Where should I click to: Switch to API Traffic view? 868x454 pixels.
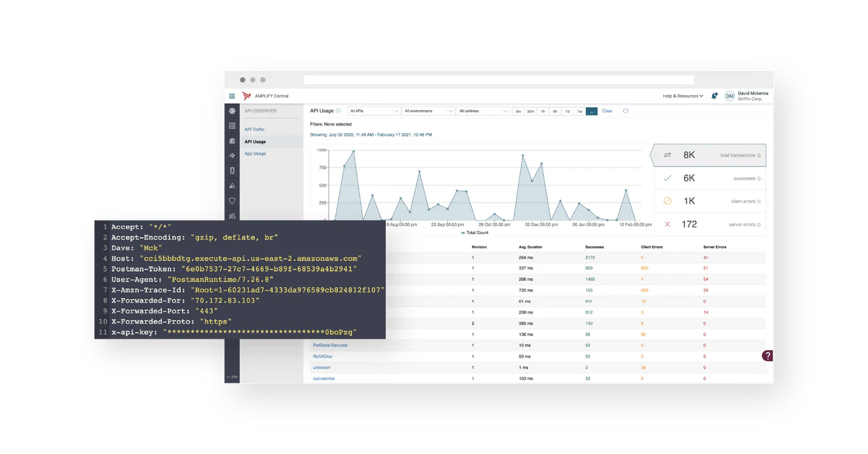pyautogui.click(x=256, y=129)
